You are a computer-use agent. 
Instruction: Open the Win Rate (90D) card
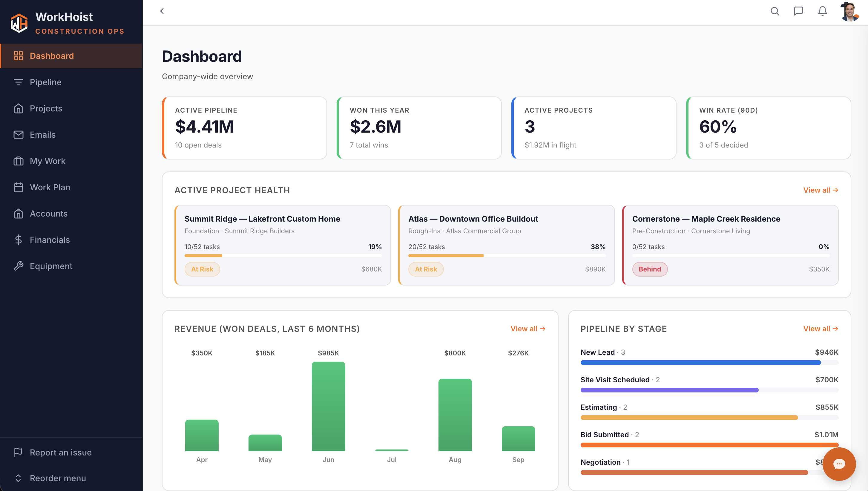(x=769, y=128)
